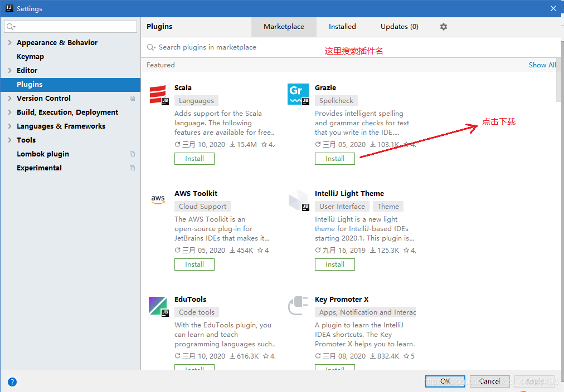Expand the Tools settings node

[x=9, y=140]
